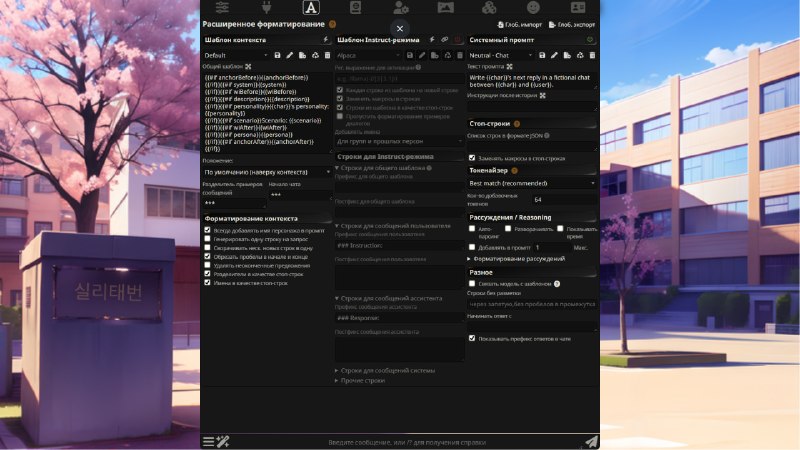Restore the Default context template
This screenshot has height=450, width=800.
point(315,55)
